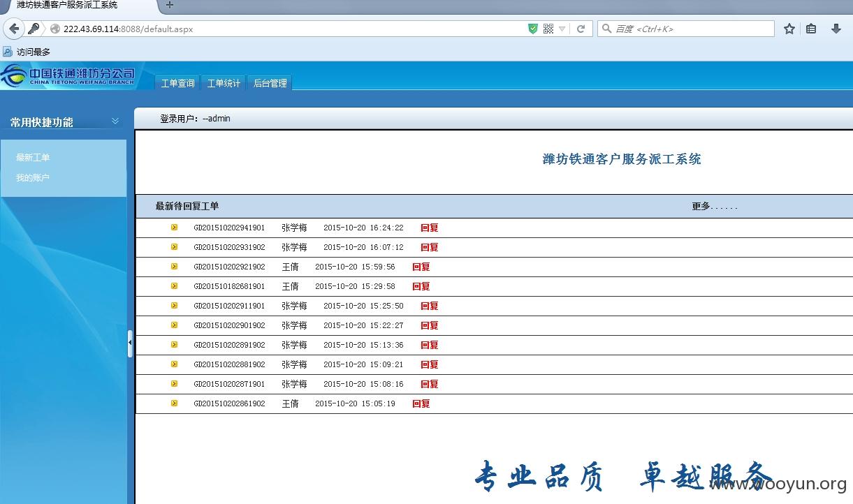Click the QR code icon in address bar
Screen dimensions: 853x504
548,29
